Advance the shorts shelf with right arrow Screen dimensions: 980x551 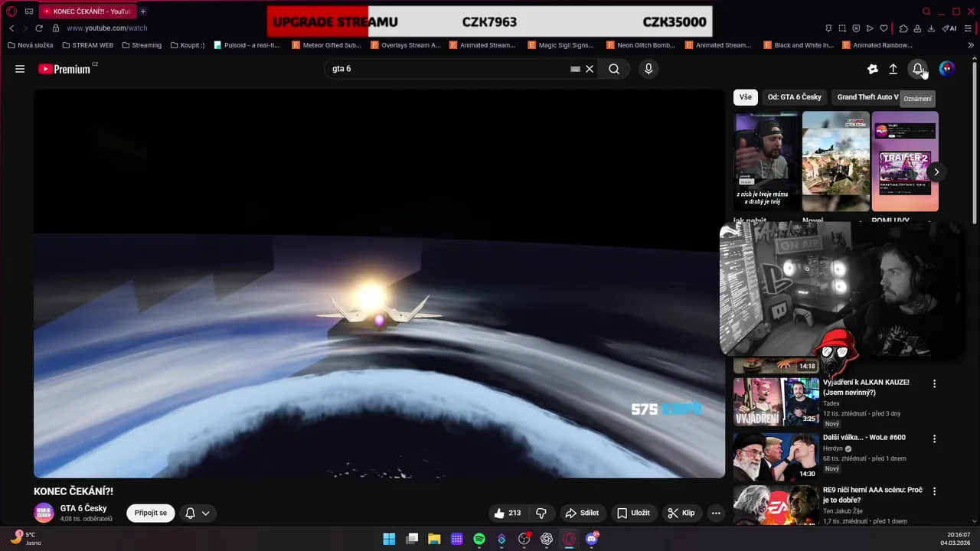(936, 172)
